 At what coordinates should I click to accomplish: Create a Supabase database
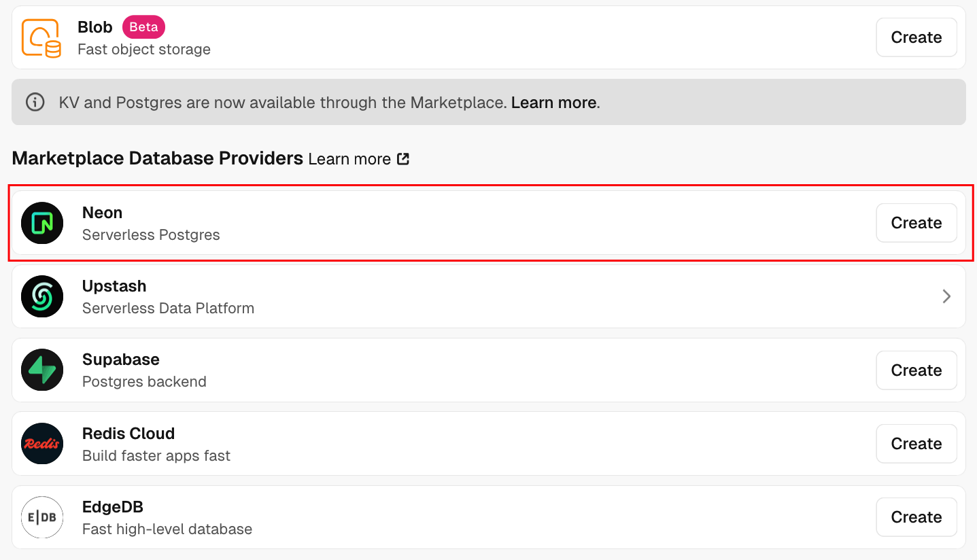[916, 370]
